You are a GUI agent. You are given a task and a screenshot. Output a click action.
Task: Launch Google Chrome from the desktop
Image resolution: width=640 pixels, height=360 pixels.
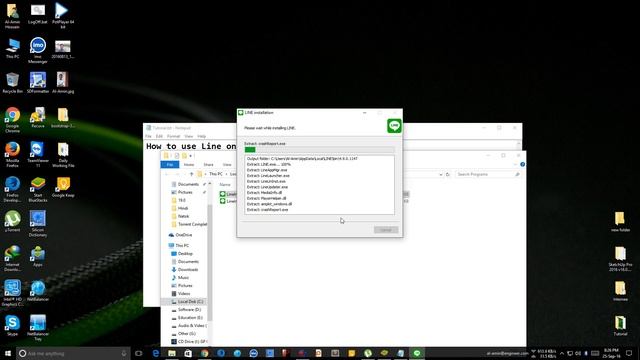click(x=12, y=120)
